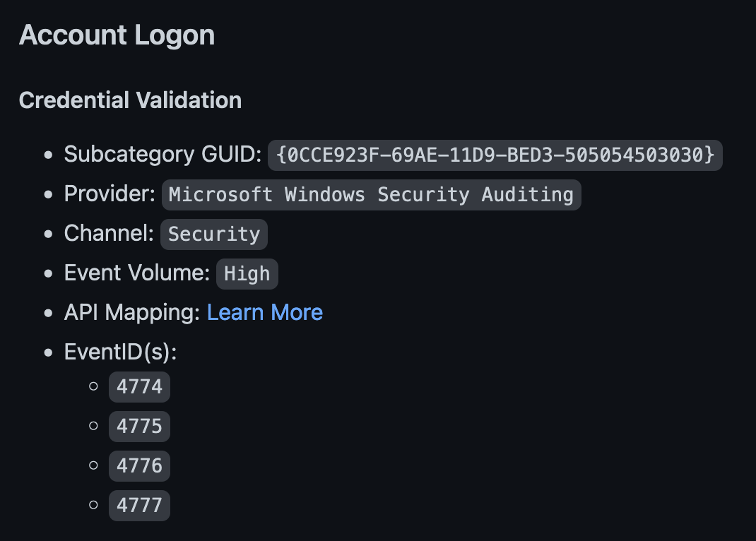Open the Learn More API mapping link
Image resolution: width=756 pixels, height=541 pixels.
pos(264,312)
